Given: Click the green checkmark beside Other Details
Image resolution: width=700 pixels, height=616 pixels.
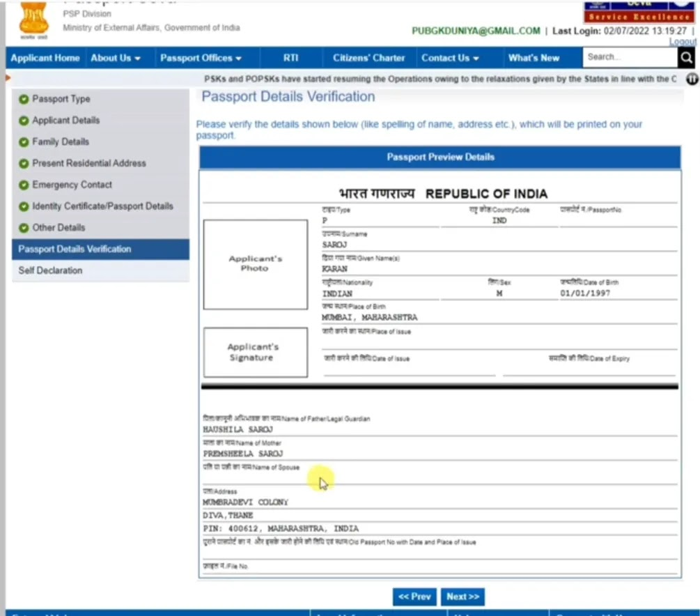Looking at the screenshot, I should tap(24, 227).
